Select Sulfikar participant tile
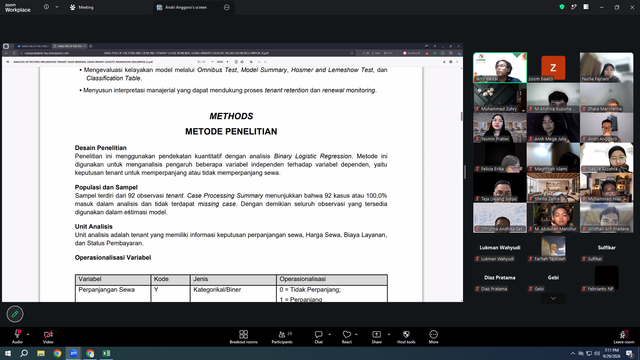640x360 pixels. tap(607, 248)
